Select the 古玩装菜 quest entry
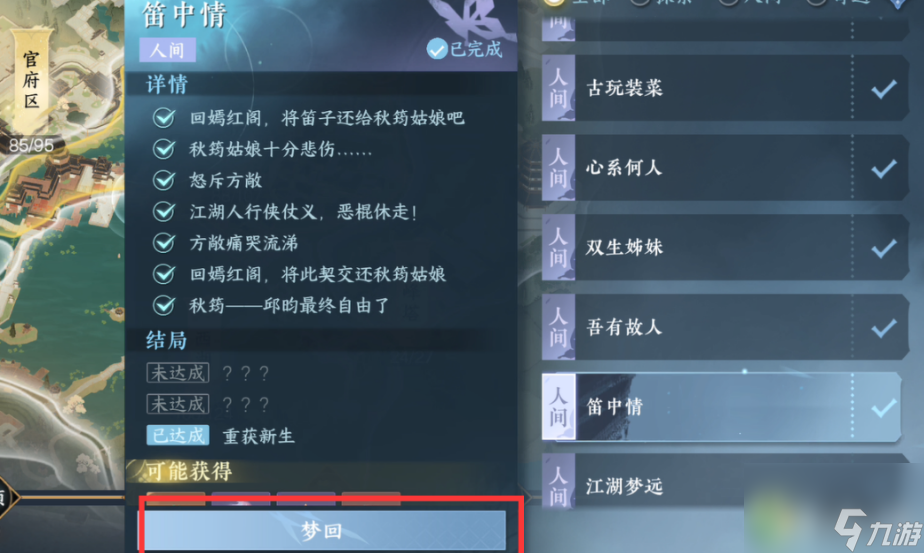 724,88
